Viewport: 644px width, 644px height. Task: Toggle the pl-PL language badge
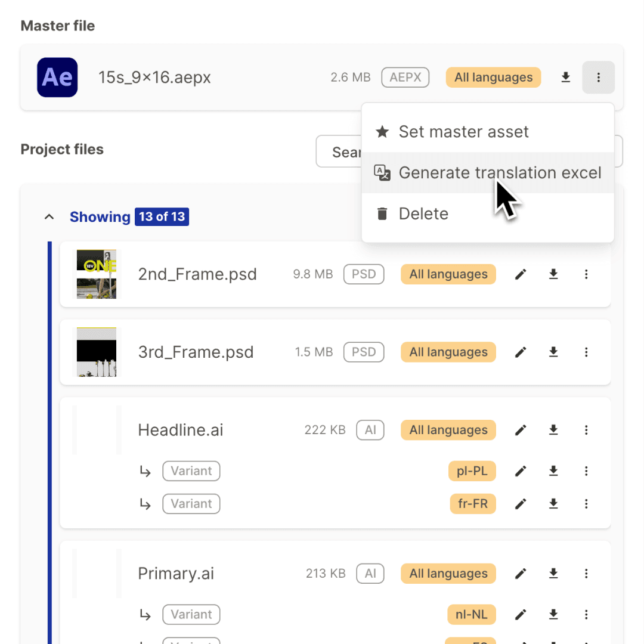pyautogui.click(x=472, y=471)
